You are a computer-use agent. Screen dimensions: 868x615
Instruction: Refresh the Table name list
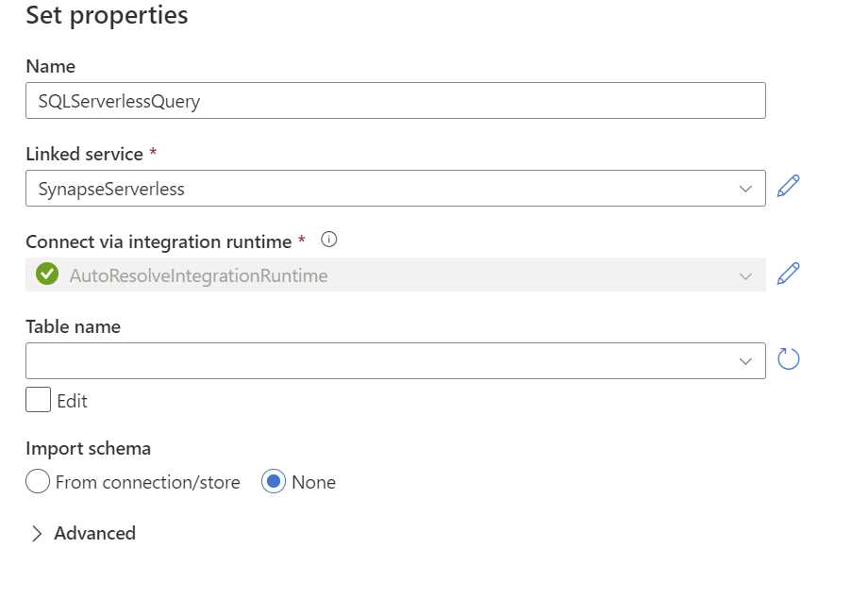point(789,358)
